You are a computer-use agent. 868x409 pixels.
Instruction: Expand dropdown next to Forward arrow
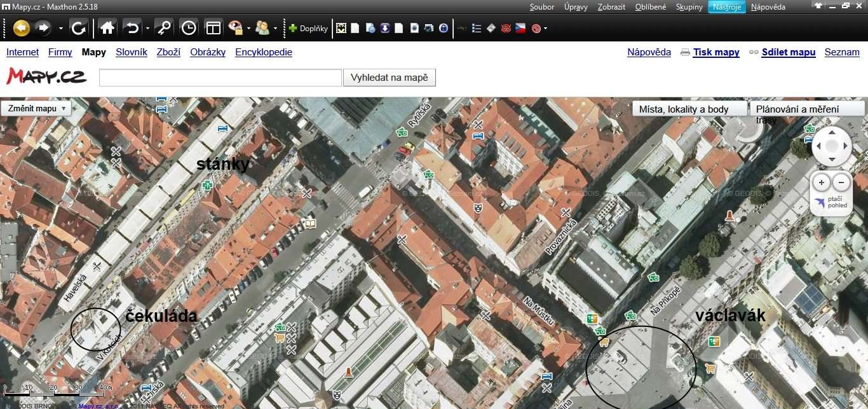(61, 28)
